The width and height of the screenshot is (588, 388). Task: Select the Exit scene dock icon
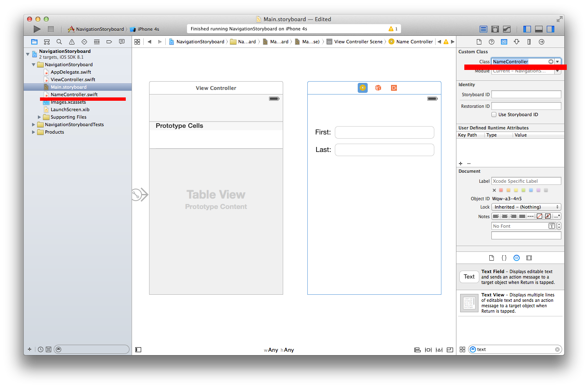tap(394, 88)
